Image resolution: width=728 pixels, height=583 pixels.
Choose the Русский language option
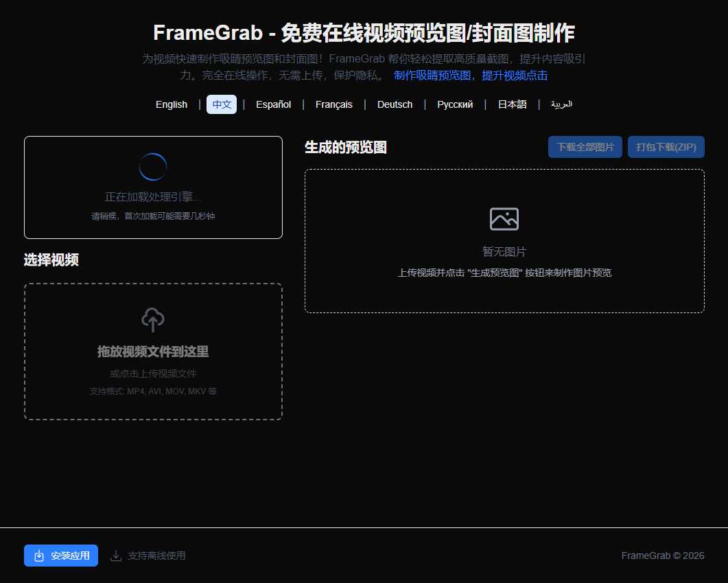[x=454, y=104]
